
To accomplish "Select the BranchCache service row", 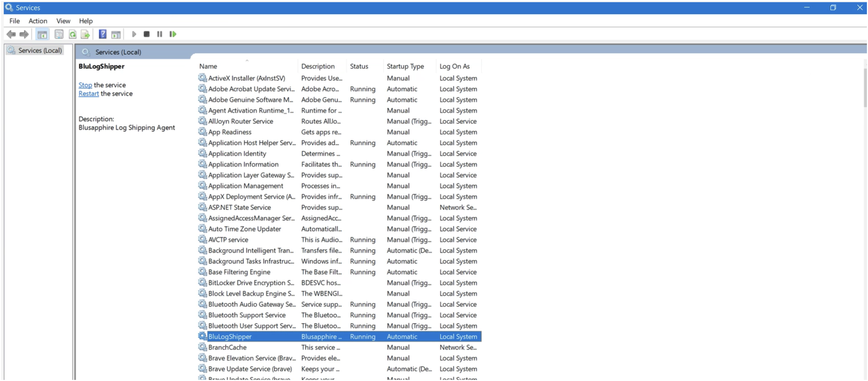I will tap(227, 347).
